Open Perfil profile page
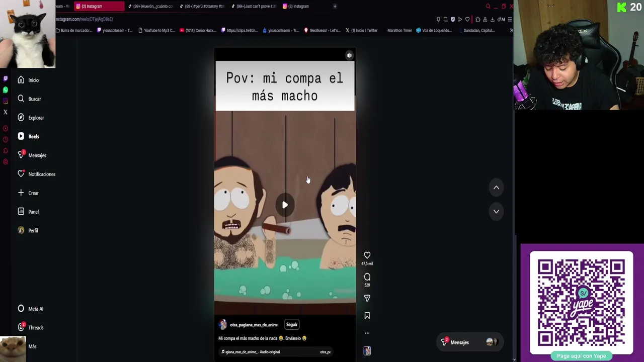Image resolution: width=644 pixels, height=362 pixels. 28,230
